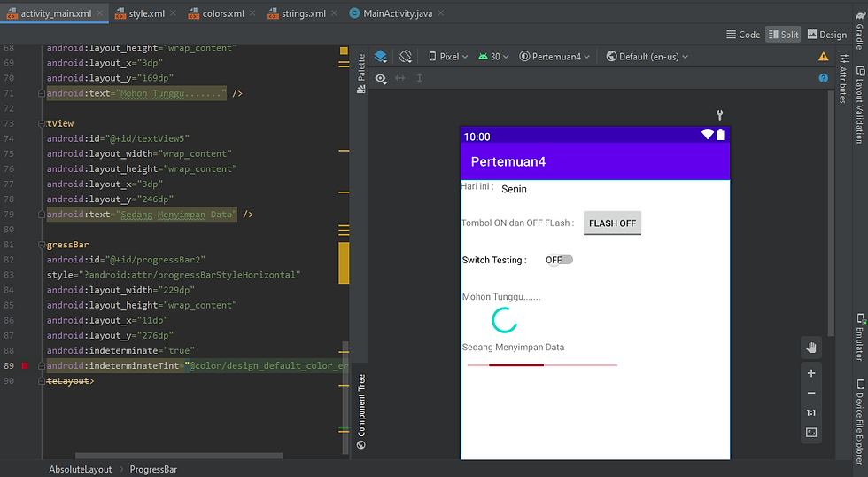
Task: Place cursor on android:indeterminateTint line
Action: tap(198, 365)
